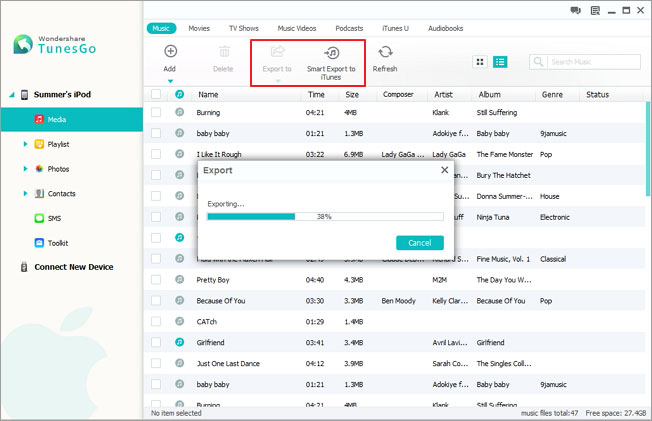Screen dimensions: 652x421
Task: Check the box for Just One Last Dance
Action: point(156,363)
